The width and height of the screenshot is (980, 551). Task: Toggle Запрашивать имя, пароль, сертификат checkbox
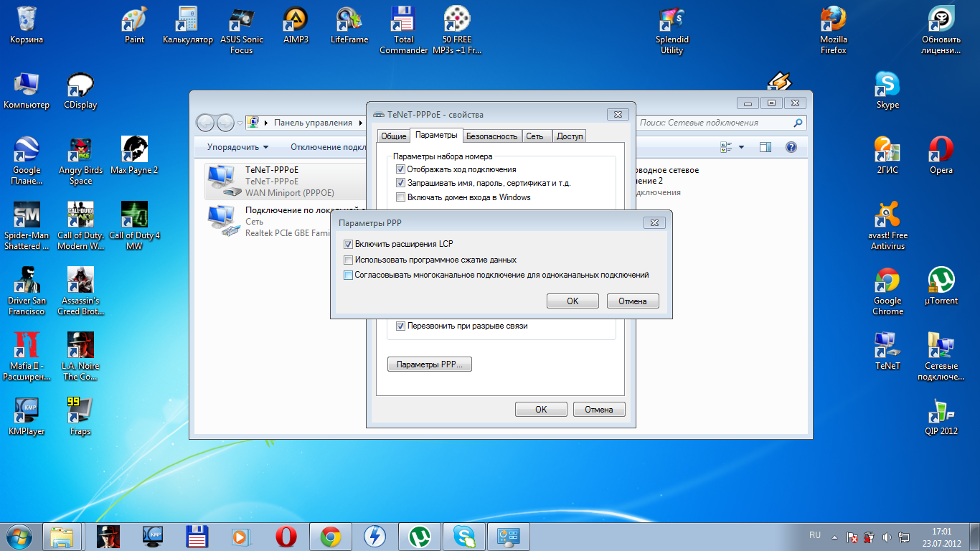pos(400,183)
